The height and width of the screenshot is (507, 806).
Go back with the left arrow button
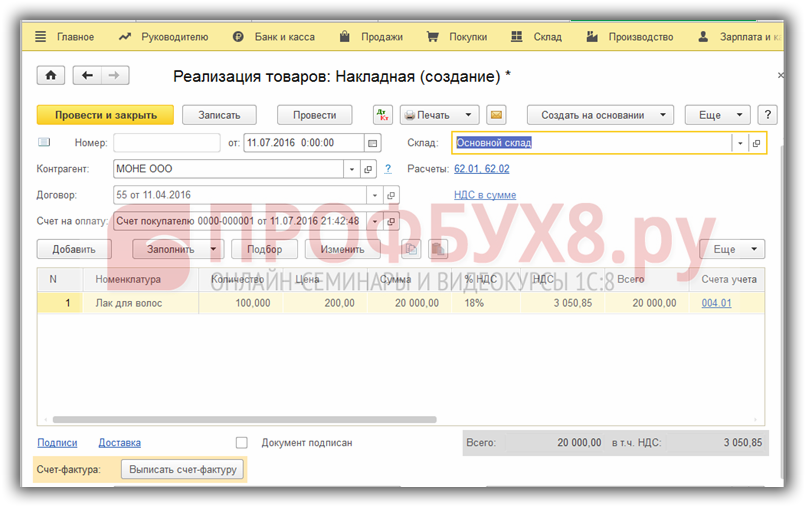87,76
